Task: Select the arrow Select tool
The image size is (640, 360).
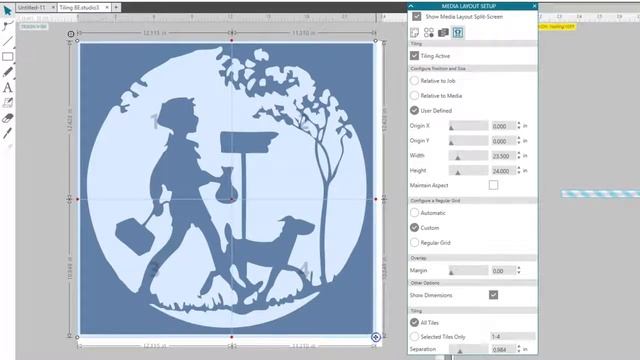Action: pos(7,10)
